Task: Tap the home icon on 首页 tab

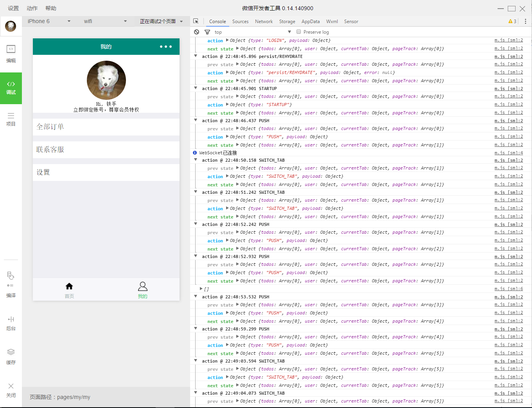Action: [69, 286]
